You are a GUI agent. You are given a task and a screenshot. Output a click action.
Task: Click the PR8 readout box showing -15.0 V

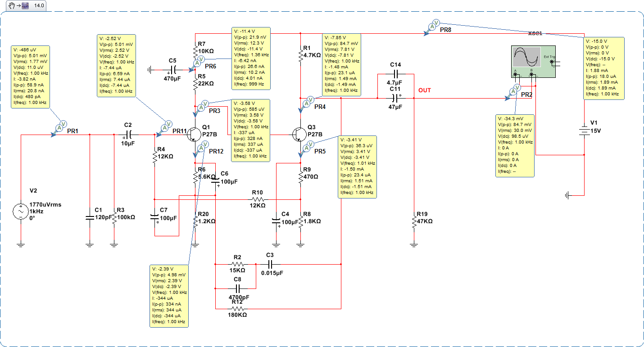[604, 68]
